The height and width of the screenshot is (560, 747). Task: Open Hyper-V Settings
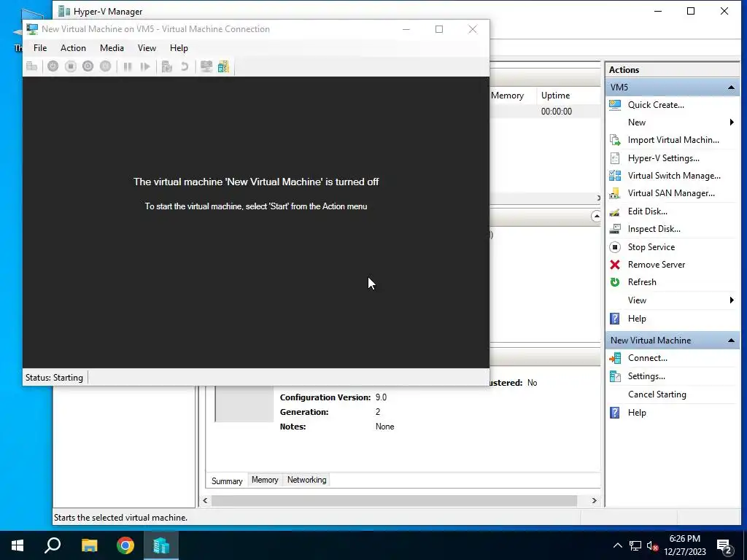(663, 158)
